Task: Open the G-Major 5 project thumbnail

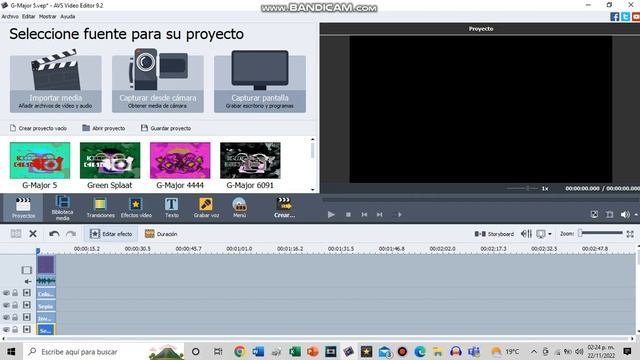Action: (x=40, y=160)
